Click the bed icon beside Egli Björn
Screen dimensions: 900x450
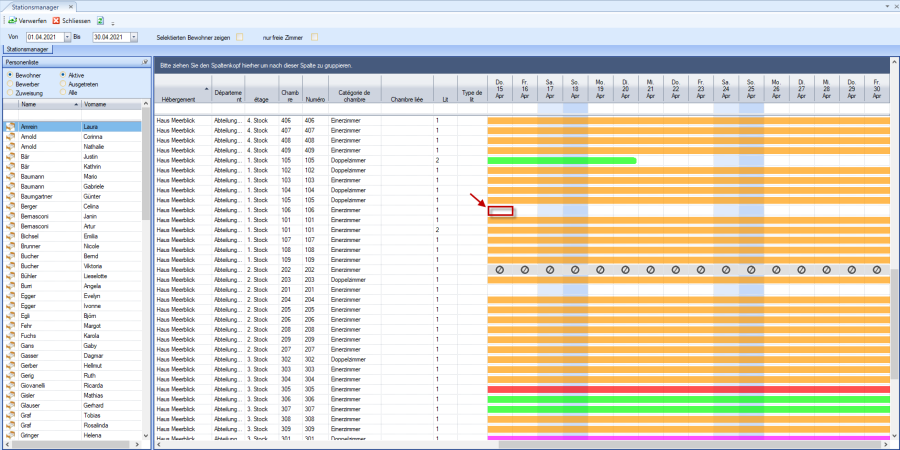(10, 316)
